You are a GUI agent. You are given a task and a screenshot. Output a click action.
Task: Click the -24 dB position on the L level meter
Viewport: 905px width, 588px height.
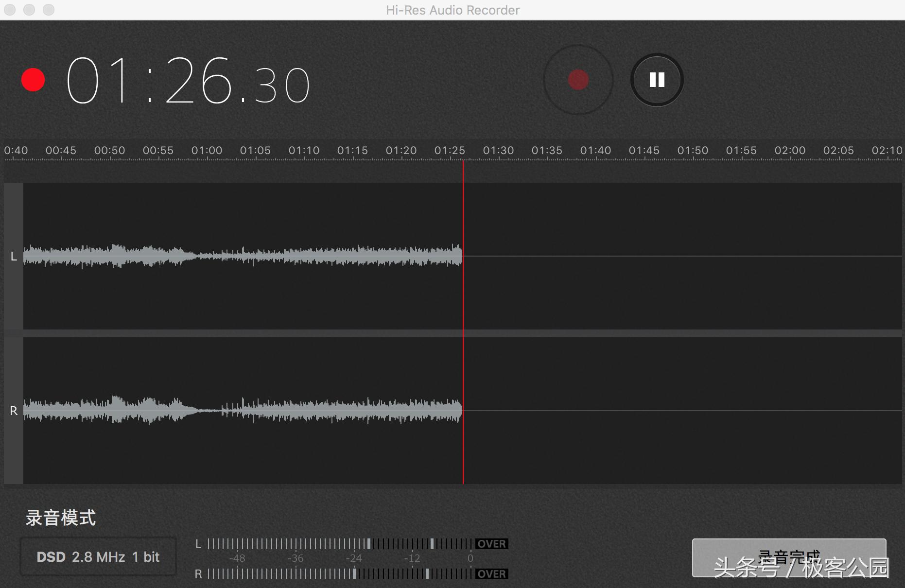(354, 544)
